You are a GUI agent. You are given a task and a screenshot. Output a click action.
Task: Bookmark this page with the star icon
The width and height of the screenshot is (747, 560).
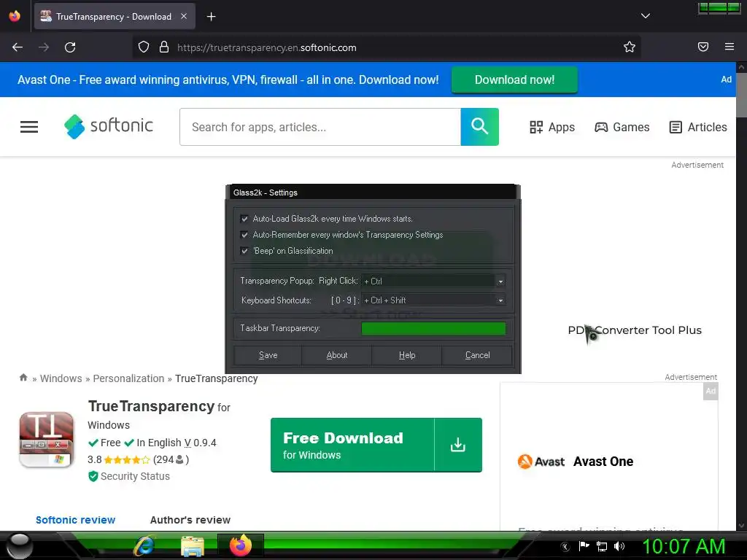[630, 47]
